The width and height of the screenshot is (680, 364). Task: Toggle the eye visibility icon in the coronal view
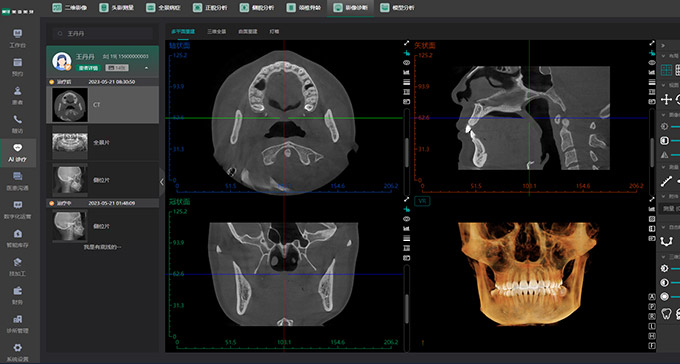click(406, 219)
